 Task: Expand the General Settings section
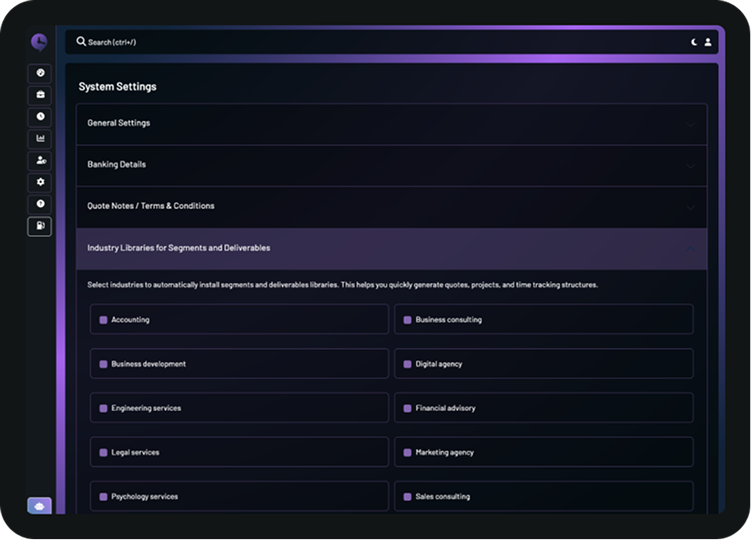coord(391,124)
